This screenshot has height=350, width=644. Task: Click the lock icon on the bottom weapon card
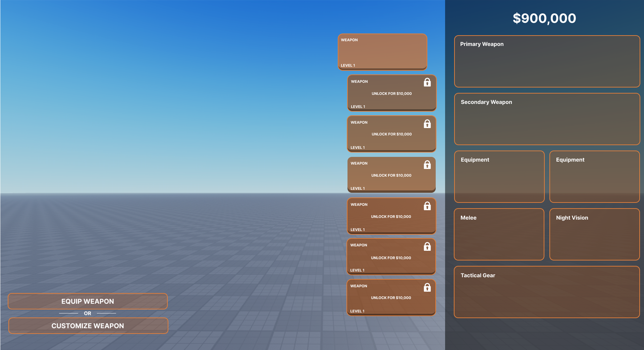click(427, 287)
